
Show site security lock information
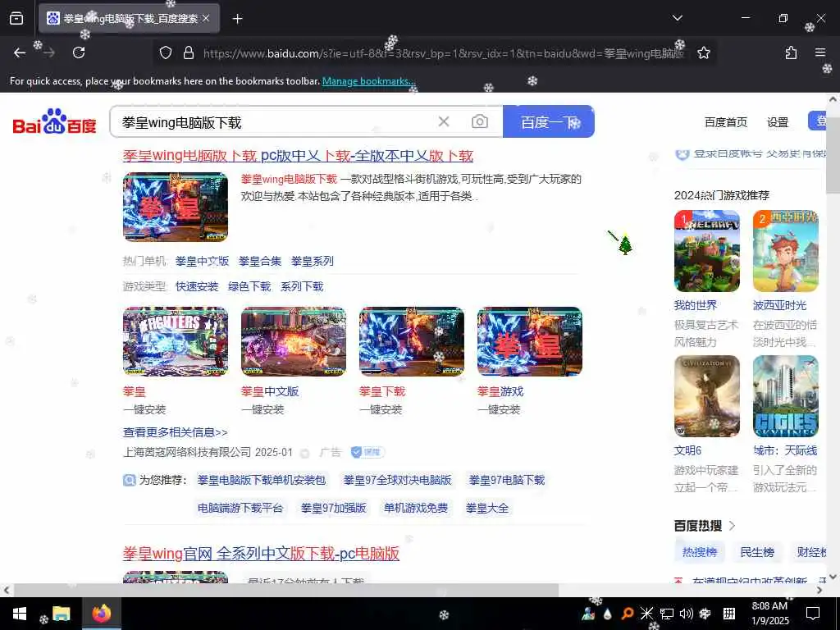tap(189, 52)
